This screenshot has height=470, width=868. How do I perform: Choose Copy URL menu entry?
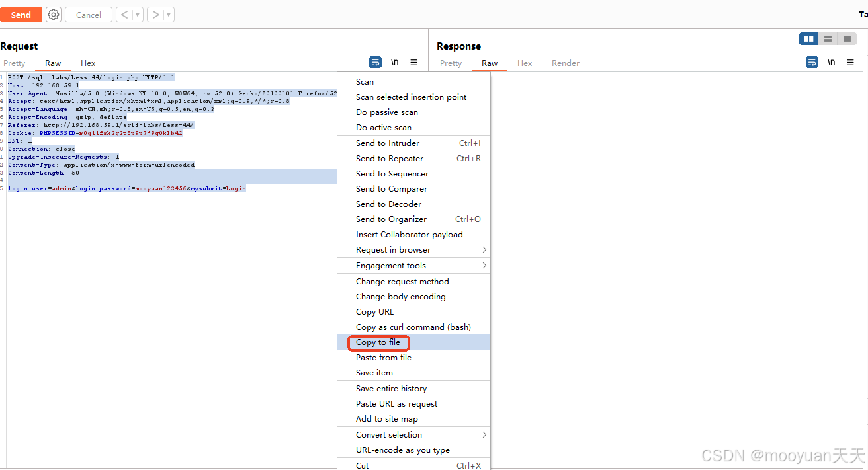tap(413, 312)
